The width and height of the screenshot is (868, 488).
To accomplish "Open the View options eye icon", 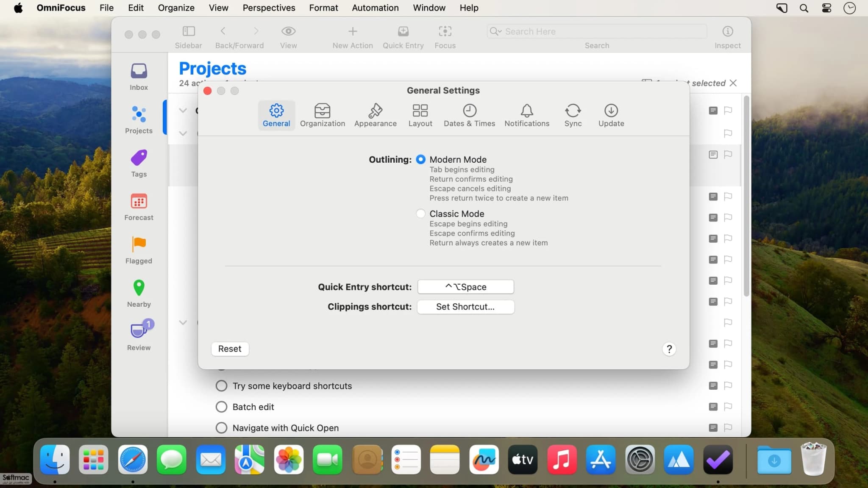I will click(x=288, y=31).
